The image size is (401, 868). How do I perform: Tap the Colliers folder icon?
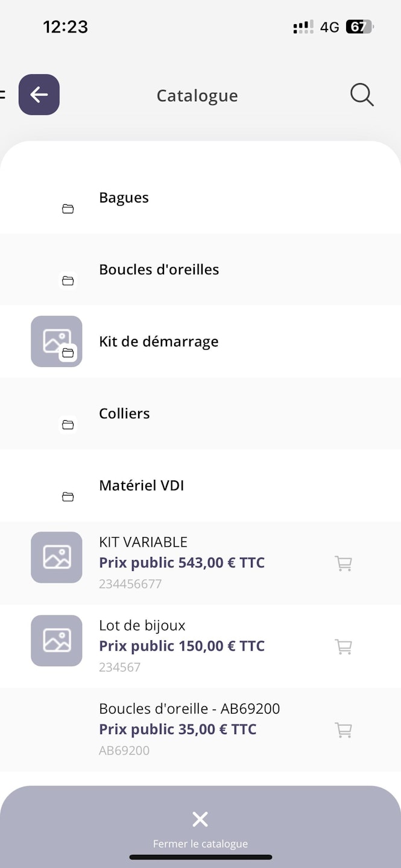pos(68,425)
